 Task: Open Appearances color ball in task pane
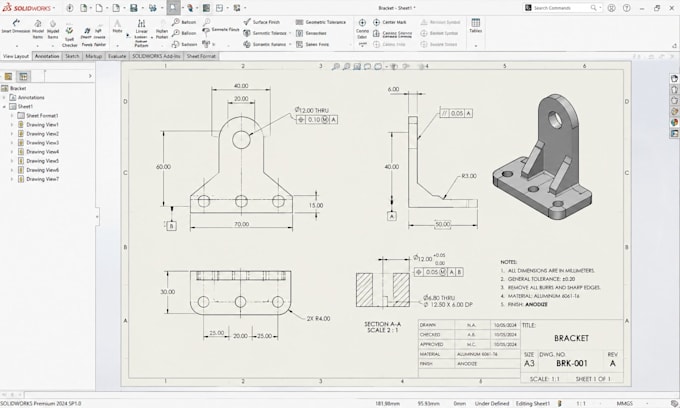click(674, 123)
